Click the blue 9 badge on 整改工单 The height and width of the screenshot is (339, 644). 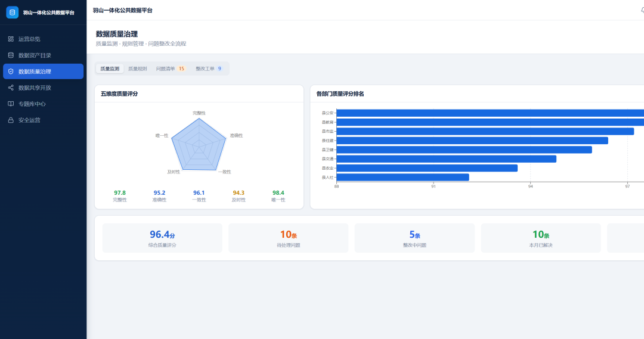(x=219, y=69)
